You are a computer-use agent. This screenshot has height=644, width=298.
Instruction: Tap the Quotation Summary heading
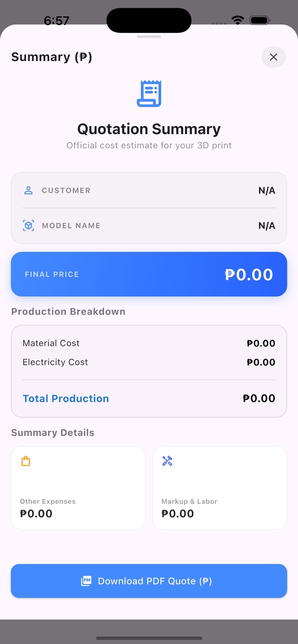click(x=149, y=129)
